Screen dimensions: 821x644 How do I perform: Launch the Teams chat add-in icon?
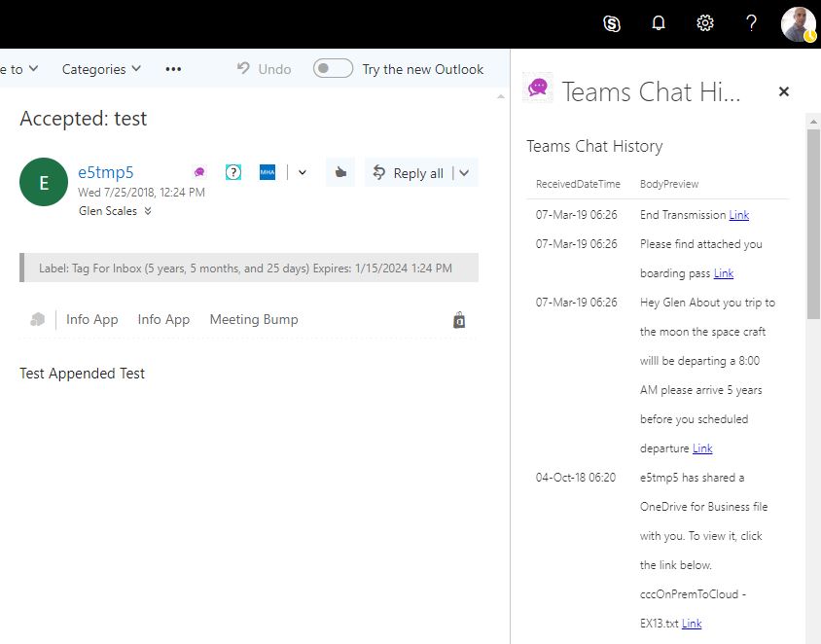coord(199,172)
